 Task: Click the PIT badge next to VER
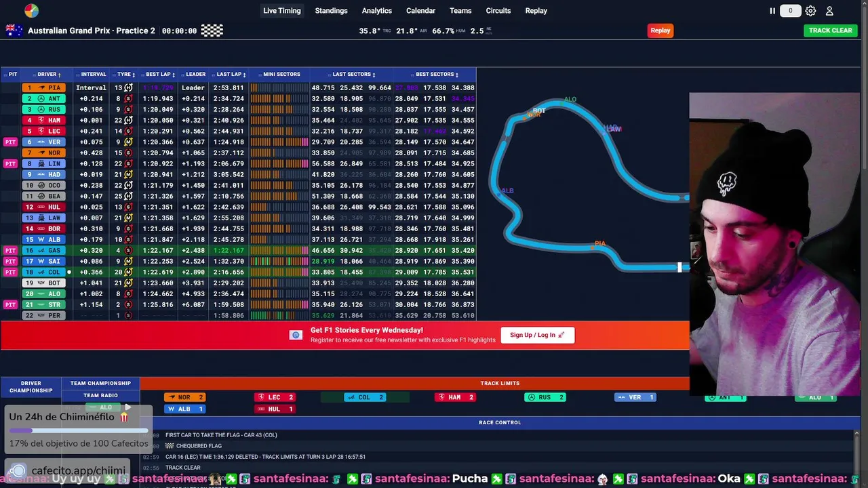[10, 142]
